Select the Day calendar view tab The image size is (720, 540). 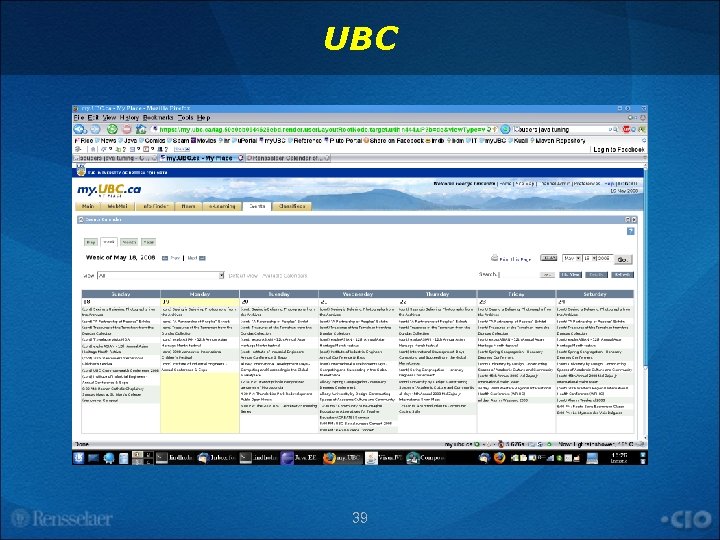[x=91, y=242]
